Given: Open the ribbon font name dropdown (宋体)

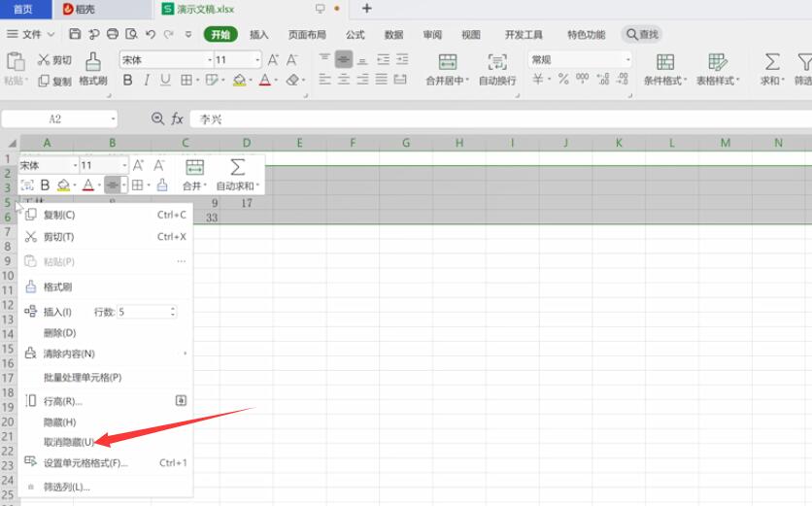Looking at the screenshot, I should 210,60.
